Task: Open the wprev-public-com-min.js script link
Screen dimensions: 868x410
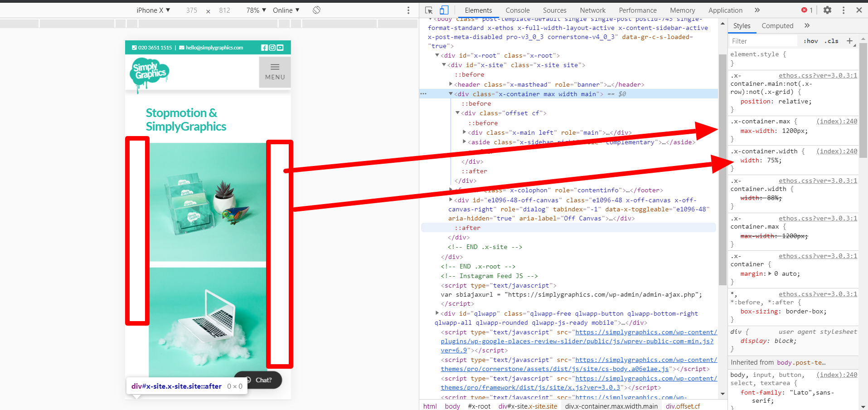Action: point(579,341)
